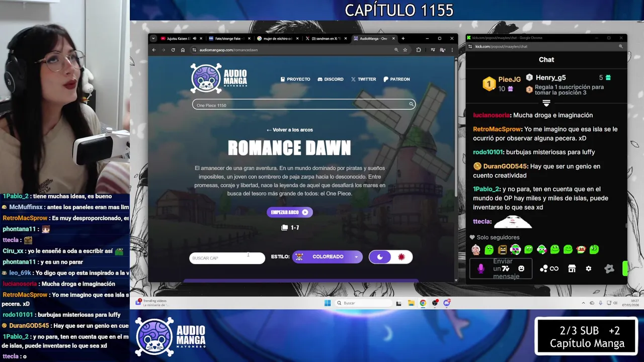Show hidden system tray icons chevron
The width and height of the screenshot is (644, 362).
[x=584, y=303]
